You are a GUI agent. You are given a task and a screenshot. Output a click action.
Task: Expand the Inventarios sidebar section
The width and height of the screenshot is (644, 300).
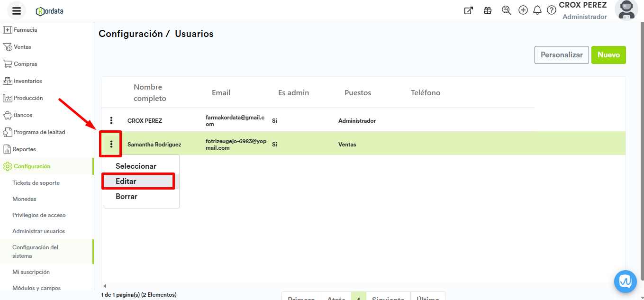tap(27, 81)
